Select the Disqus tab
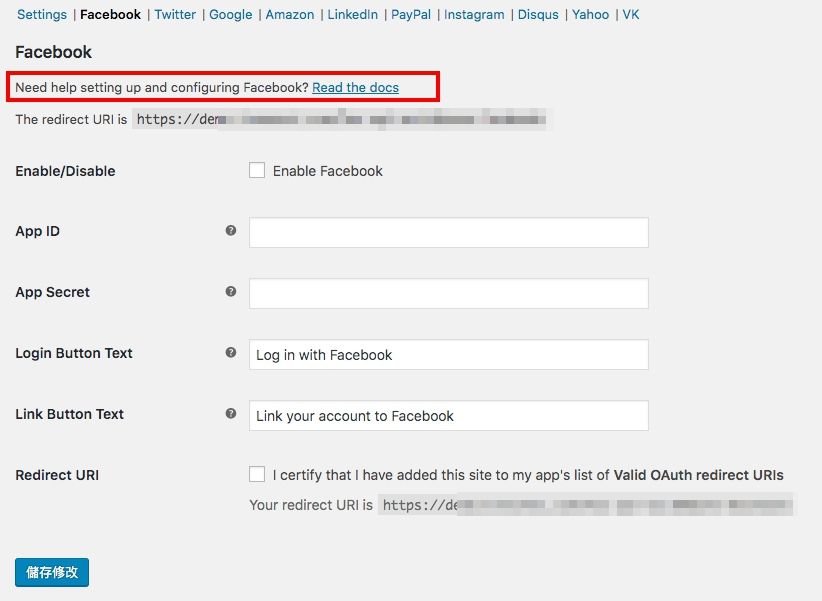Screen dimensions: 822x601 click(x=538, y=15)
